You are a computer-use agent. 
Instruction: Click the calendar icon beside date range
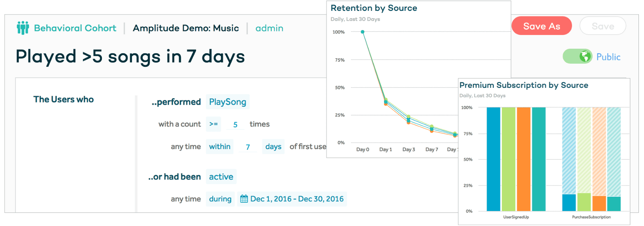pyautogui.click(x=244, y=199)
